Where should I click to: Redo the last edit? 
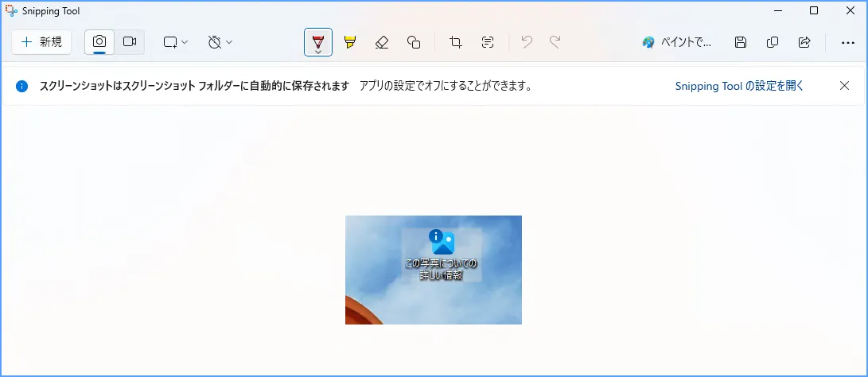555,42
